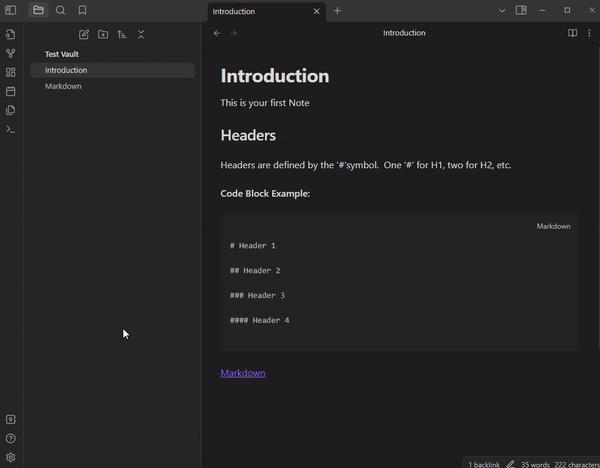
Task: Open command palette terminal icon
Action: pyautogui.click(x=11, y=130)
